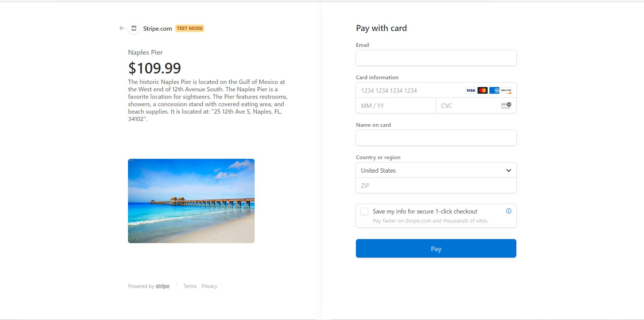Open the Privacy link
This screenshot has width=644, height=320.
pos(209,286)
